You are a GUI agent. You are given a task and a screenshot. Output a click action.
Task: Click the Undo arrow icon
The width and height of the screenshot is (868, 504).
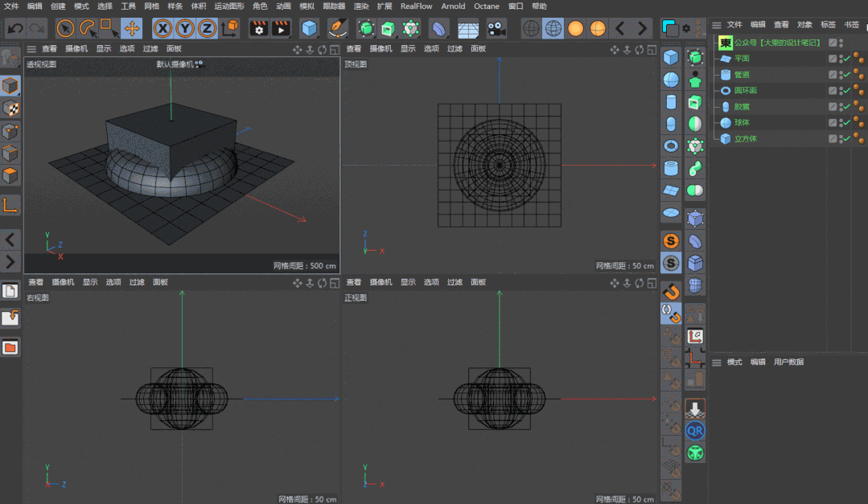tap(14, 29)
